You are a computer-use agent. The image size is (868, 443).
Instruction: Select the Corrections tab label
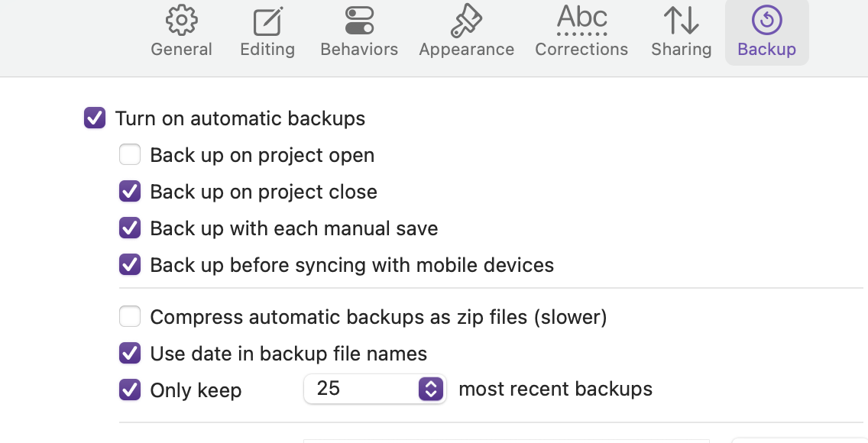click(x=581, y=50)
